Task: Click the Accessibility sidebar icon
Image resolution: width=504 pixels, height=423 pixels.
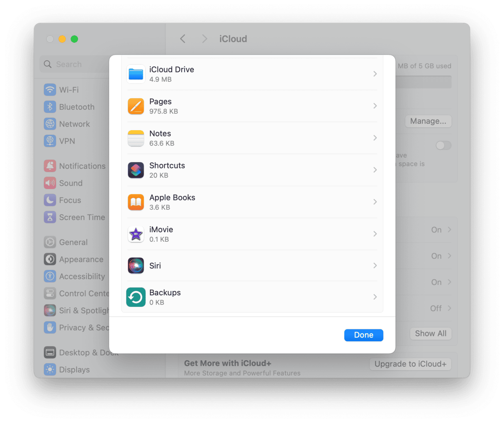Action: point(50,276)
